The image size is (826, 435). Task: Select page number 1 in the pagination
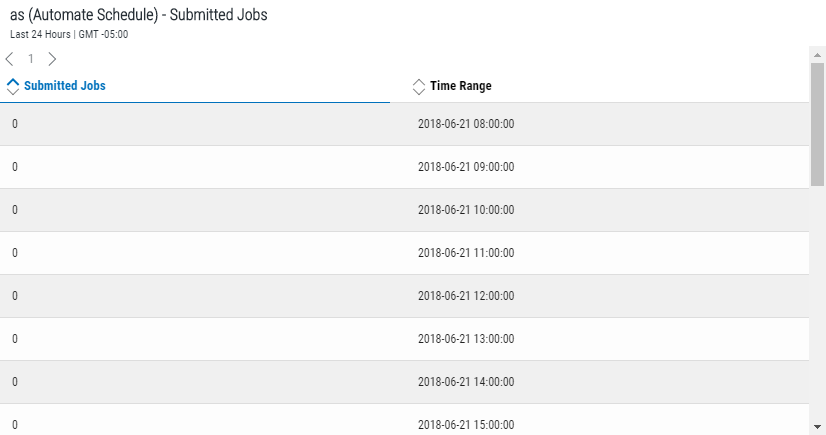click(31, 59)
